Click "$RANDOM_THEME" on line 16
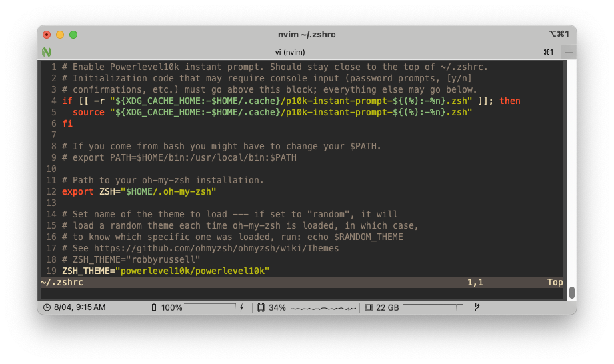The height and width of the screenshot is (364, 614). coord(369,237)
